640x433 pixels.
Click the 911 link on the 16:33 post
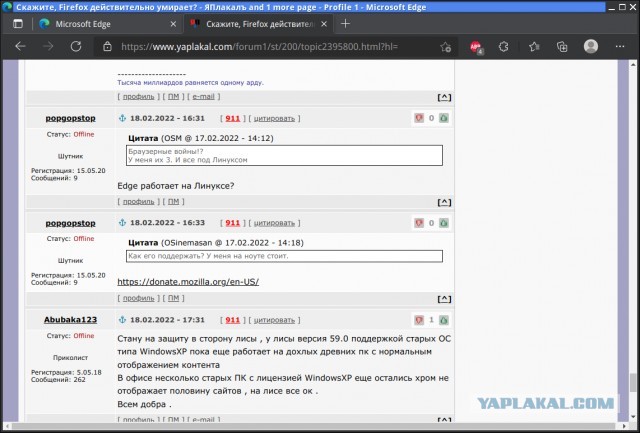tap(233, 223)
